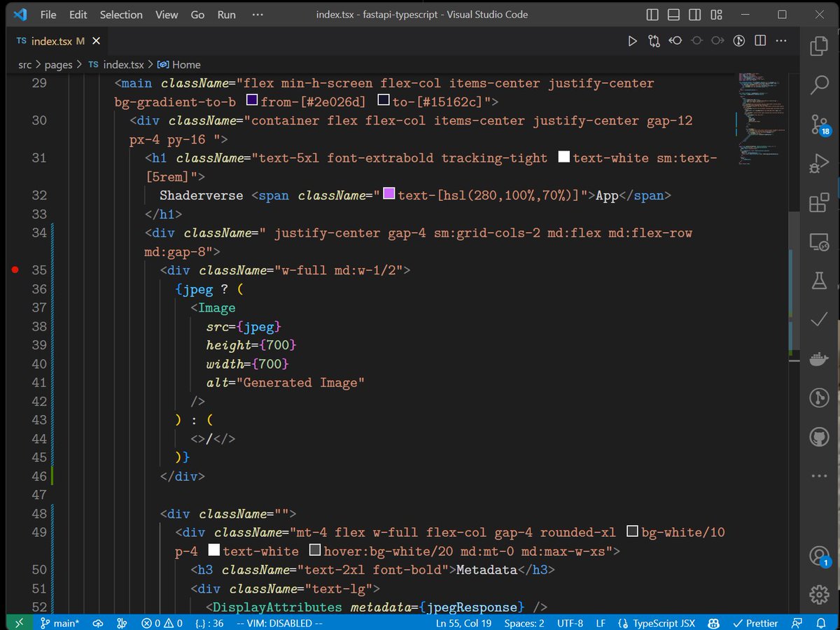Click the Prettier status button
Viewport: 840px width, 630px height.
point(755,623)
